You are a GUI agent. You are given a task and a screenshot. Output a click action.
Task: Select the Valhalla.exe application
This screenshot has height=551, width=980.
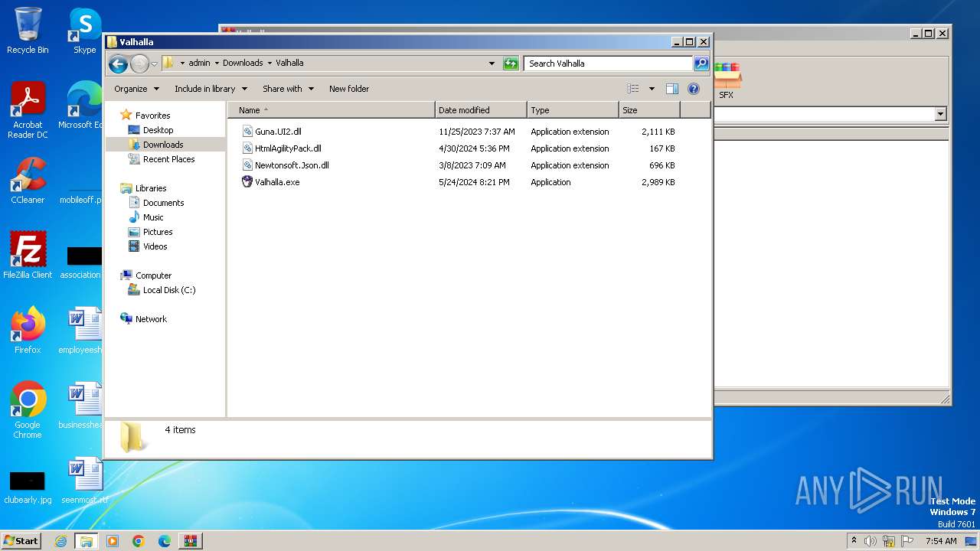[x=277, y=182]
